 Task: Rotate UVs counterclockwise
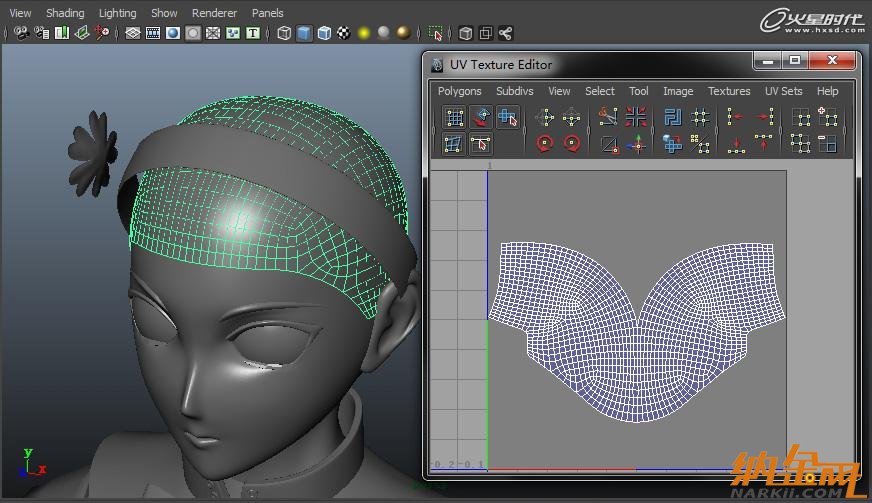point(545,144)
